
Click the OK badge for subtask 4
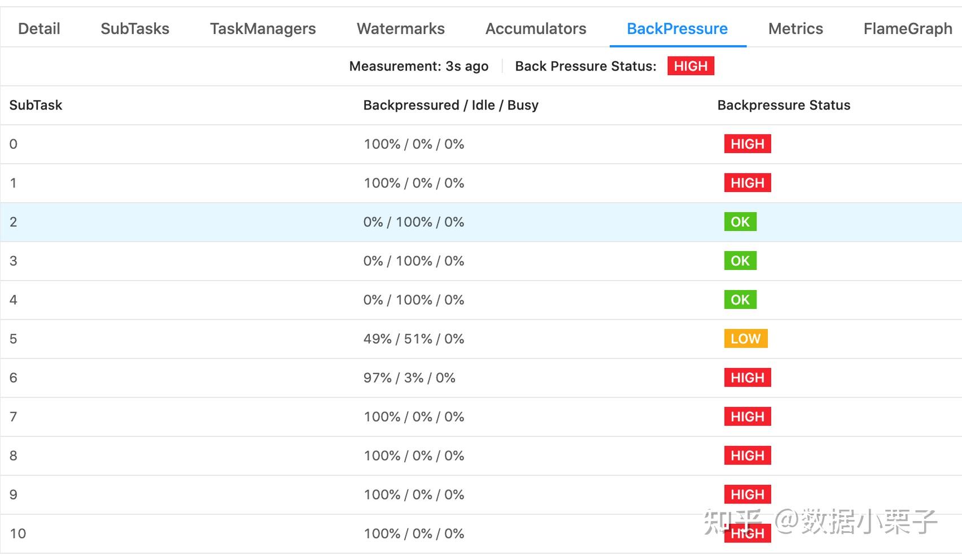740,300
